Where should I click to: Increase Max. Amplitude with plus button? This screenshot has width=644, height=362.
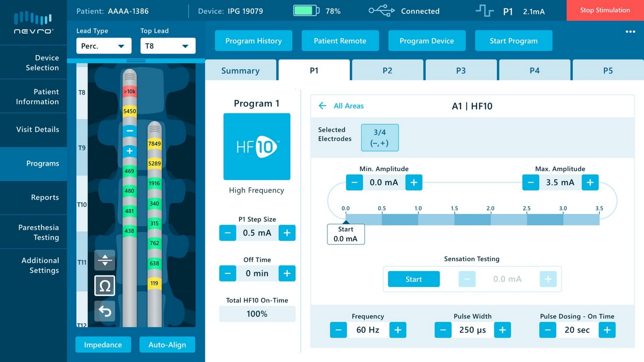tap(590, 182)
